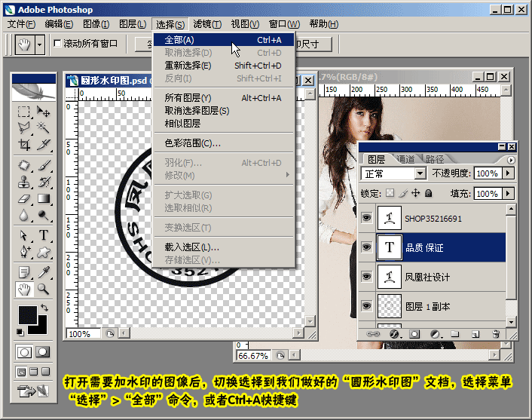Switch to the 路径 tab

coord(435,159)
